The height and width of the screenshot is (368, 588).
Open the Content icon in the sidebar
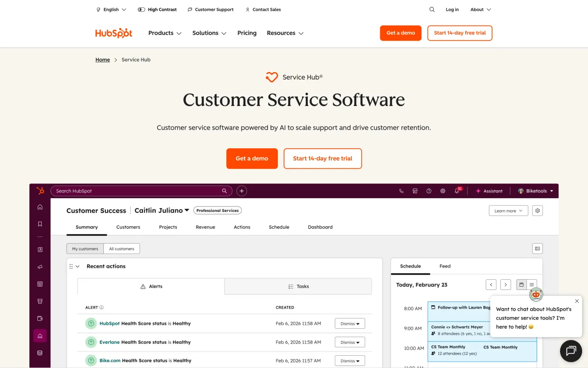pos(40,284)
